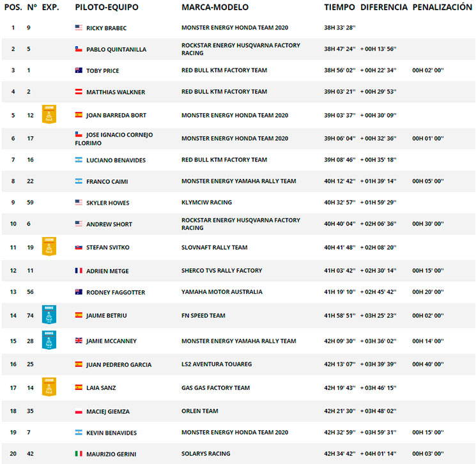Click the Spanish flag beside Joan Barreda Bort
This screenshot has height=464, width=476.
(79, 115)
